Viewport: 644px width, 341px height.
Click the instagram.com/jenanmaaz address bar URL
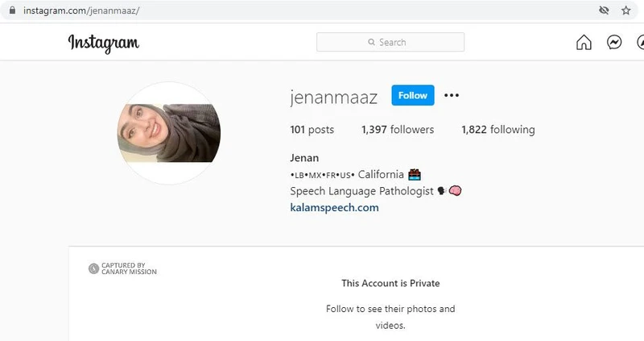(81, 10)
